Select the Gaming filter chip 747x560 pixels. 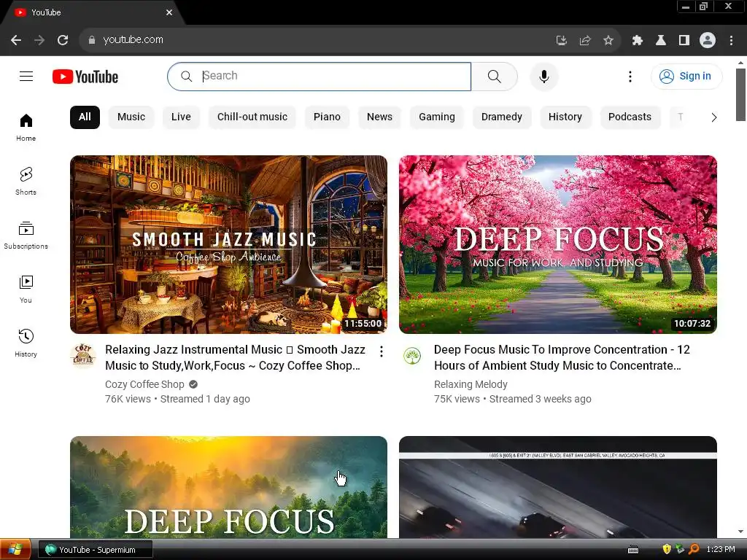click(x=436, y=117)
